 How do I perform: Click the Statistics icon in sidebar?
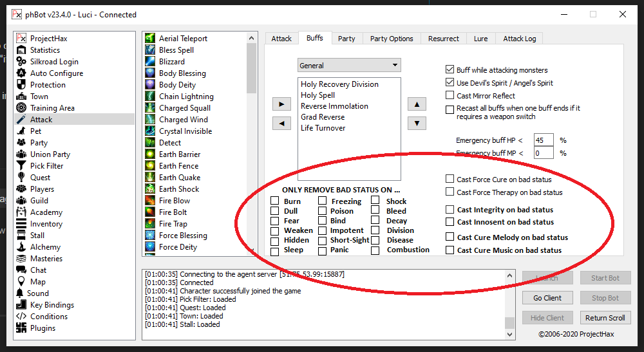[21, 50]
